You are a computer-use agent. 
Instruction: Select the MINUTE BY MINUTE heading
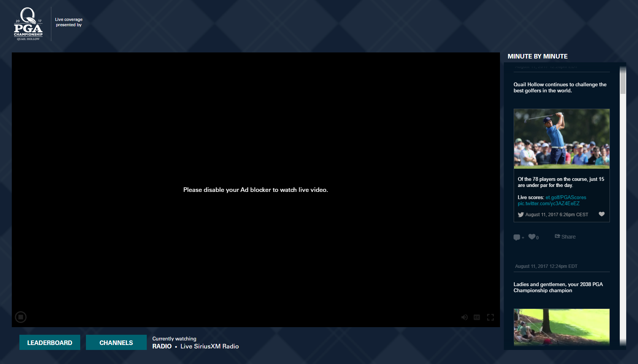tap(537, 56)
